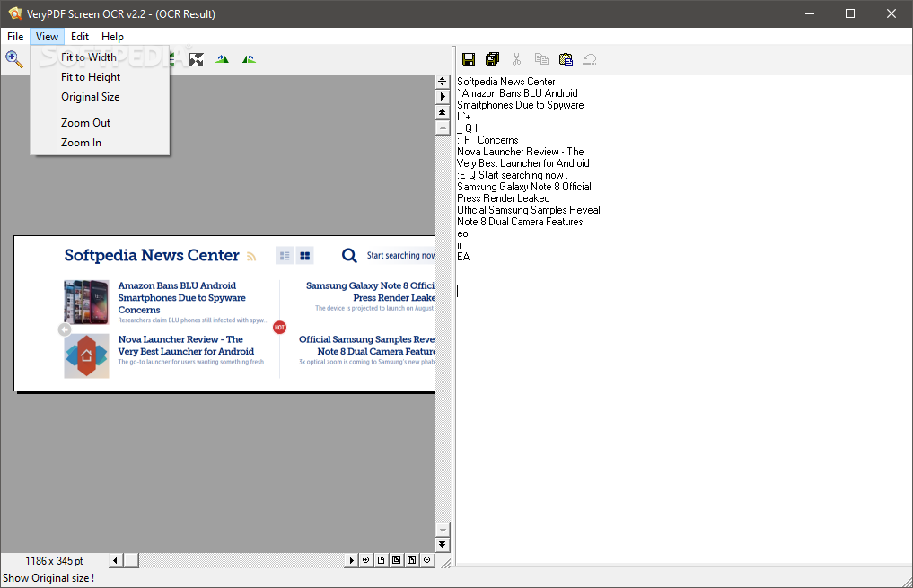Click inside OCR text at 'Softpedia News Center'

(x=505, y=82)
